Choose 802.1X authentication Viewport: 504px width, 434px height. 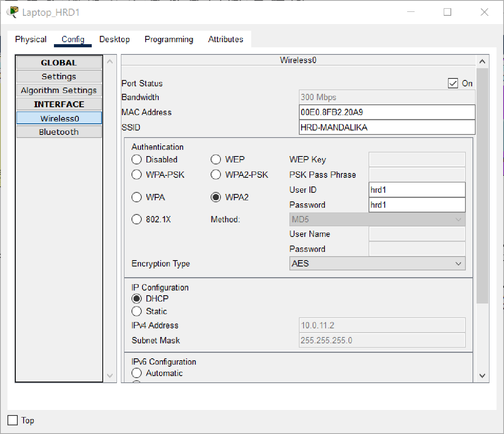point(137,219)
